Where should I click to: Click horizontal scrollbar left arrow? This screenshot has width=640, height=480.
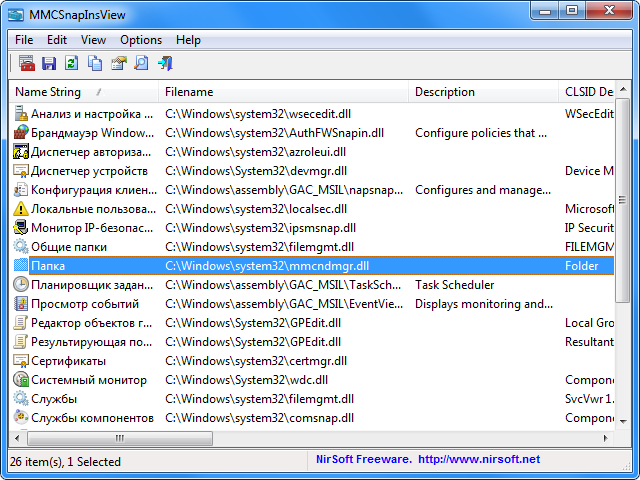coord(17,438)
